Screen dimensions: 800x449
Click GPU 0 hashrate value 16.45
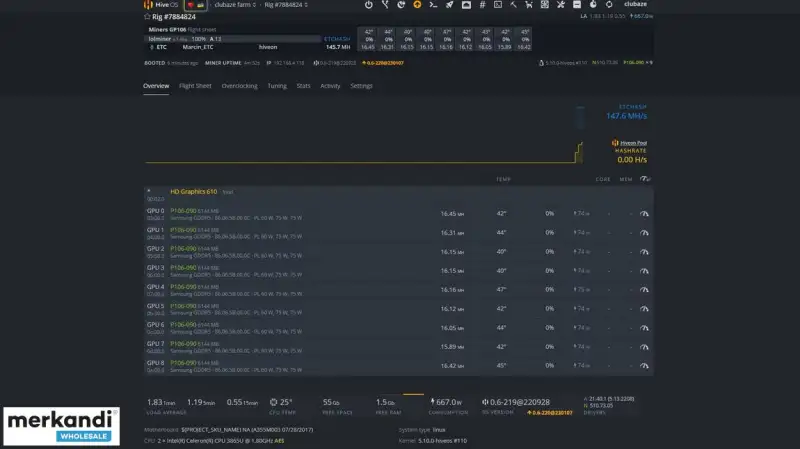click(452, 214)
